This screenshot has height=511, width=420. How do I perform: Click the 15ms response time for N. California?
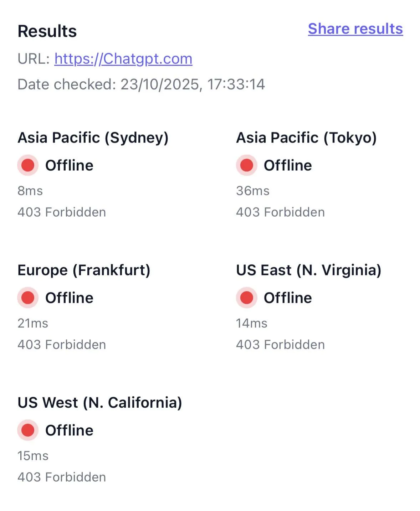33,456
